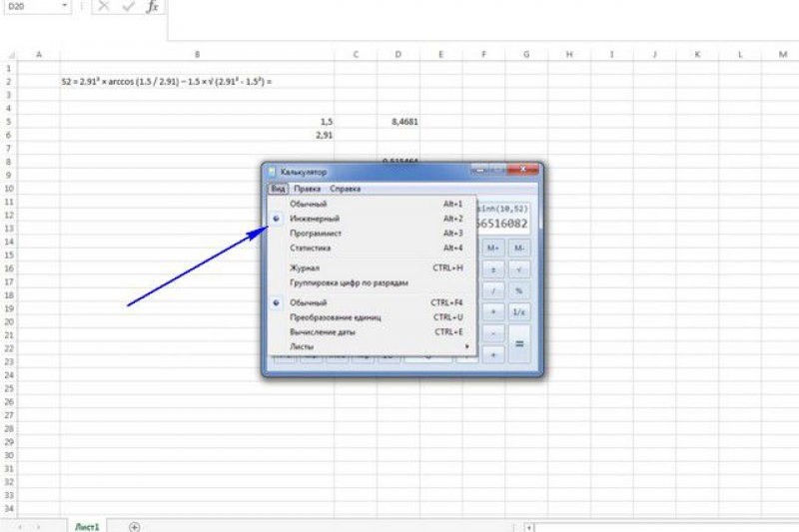Click the calculator result display

point(502,218)
